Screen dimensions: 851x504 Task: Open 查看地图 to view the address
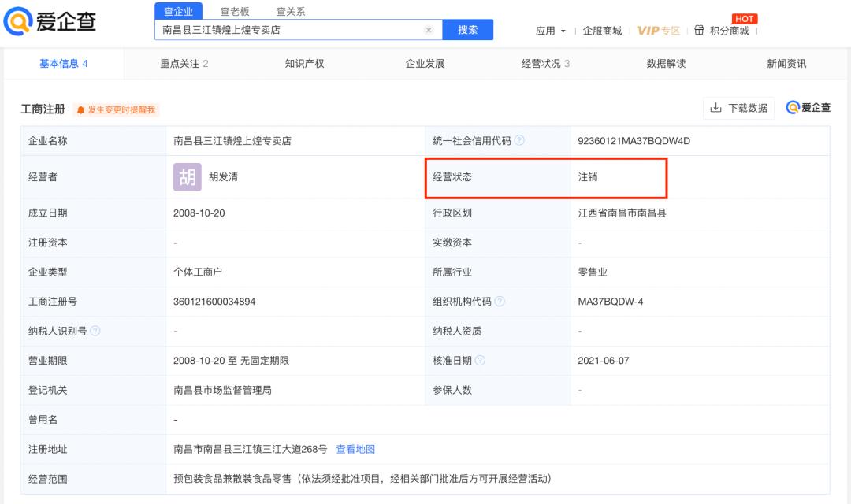(359, 448)
